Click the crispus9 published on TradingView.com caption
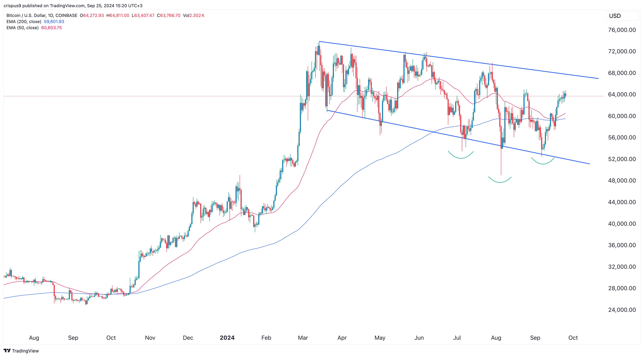Viewport: 644px width, 357px height. pyautogui.click(x=73, y=6)
